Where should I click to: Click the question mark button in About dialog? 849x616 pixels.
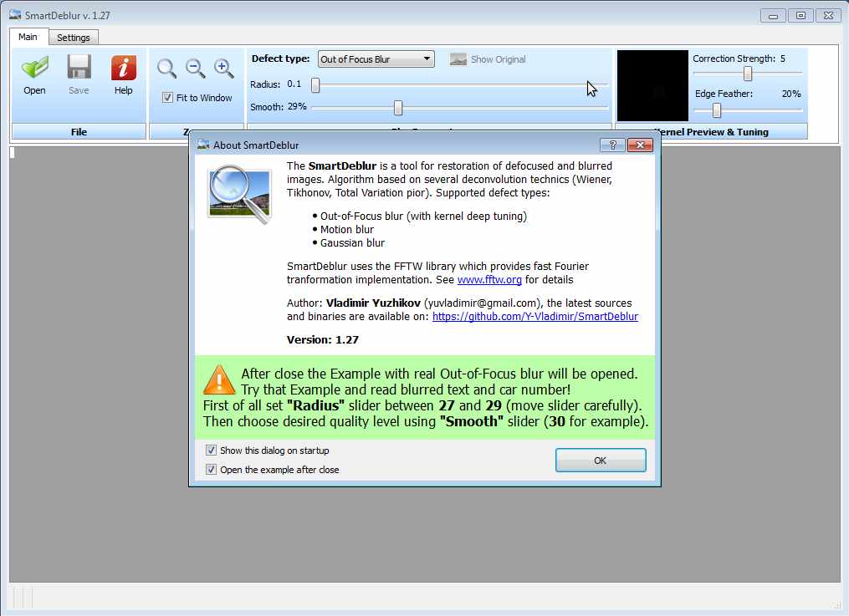click(x=612, y=145)
